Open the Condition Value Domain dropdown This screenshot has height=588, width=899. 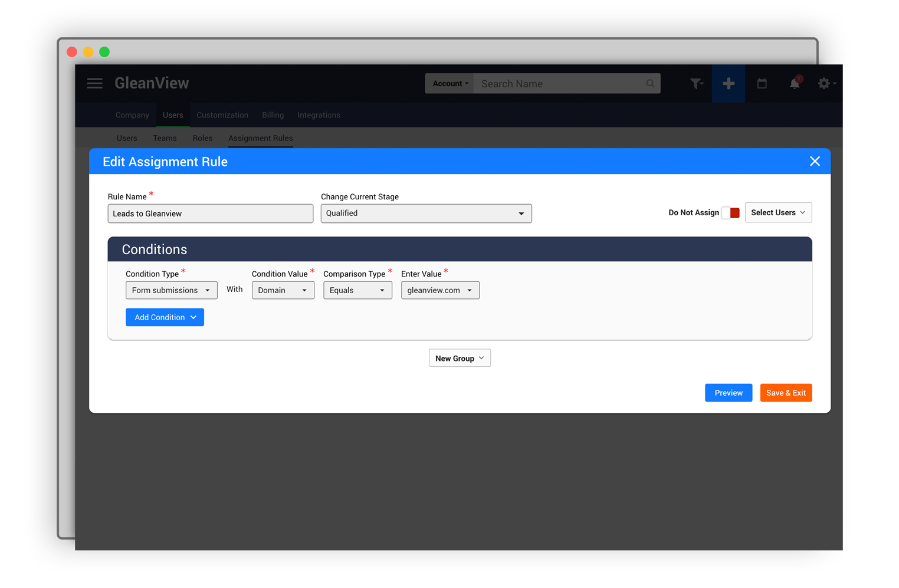coord(283,290)
